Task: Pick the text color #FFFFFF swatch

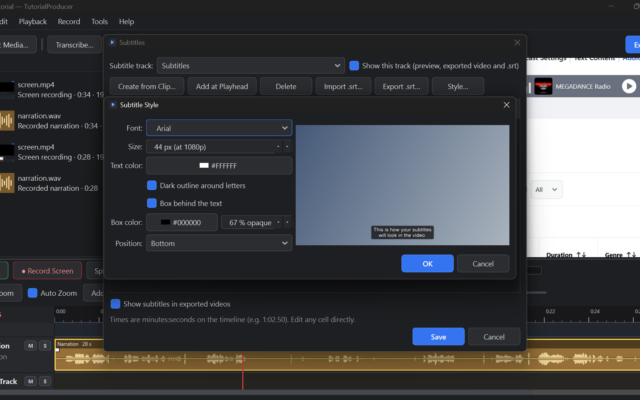Action: click(x=219, y=165)
